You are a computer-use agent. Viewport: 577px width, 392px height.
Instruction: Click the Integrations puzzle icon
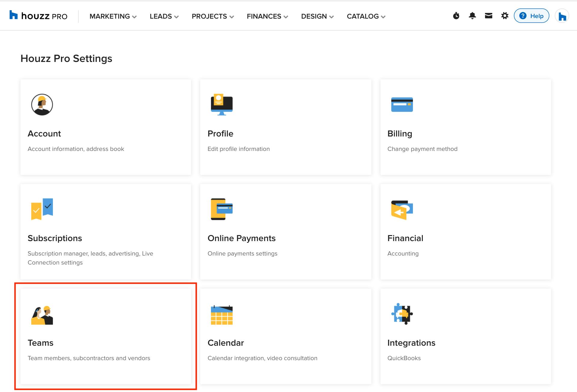[402, 314]
